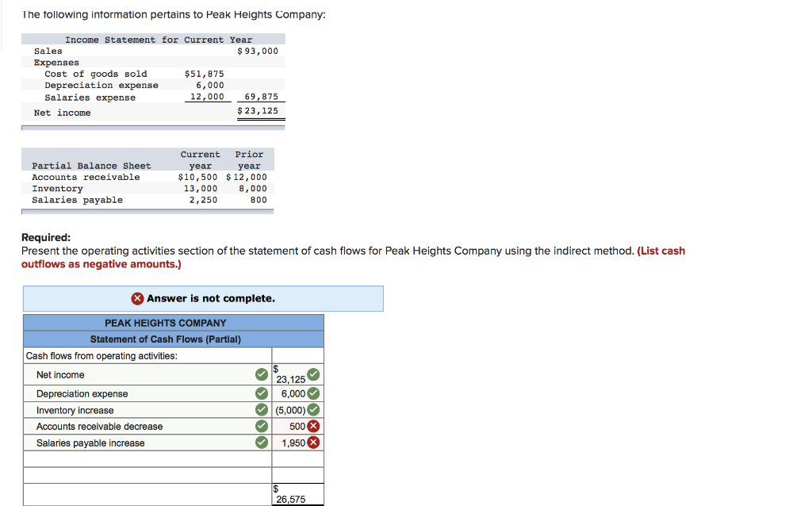The height and width of the screenshot is (506, 812).
Task: Click the 6,000 amount in answer table
Action: [x=293, y=393]
